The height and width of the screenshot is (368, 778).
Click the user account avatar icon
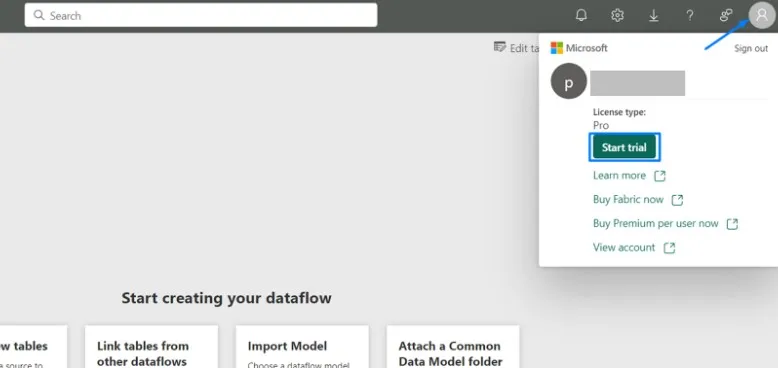(x=762, y=16)
